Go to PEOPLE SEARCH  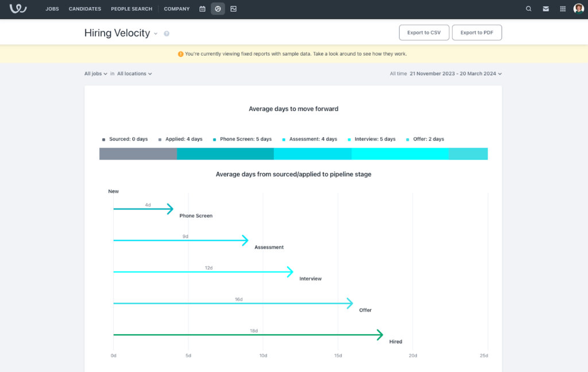click(131, 9)
